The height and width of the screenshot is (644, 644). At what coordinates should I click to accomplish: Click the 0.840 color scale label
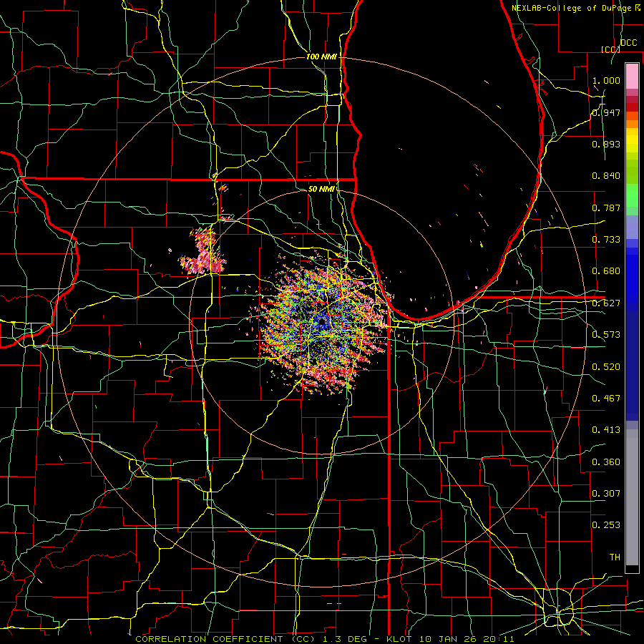pyautogui.click(x=606, y=176)
